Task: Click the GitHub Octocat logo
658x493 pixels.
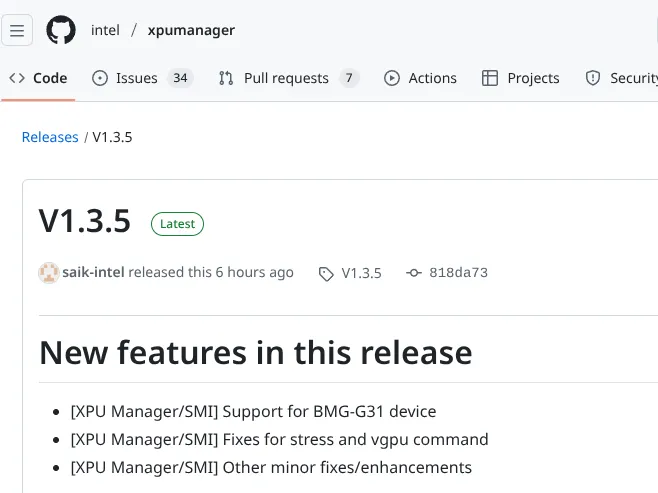Action: 61,30
